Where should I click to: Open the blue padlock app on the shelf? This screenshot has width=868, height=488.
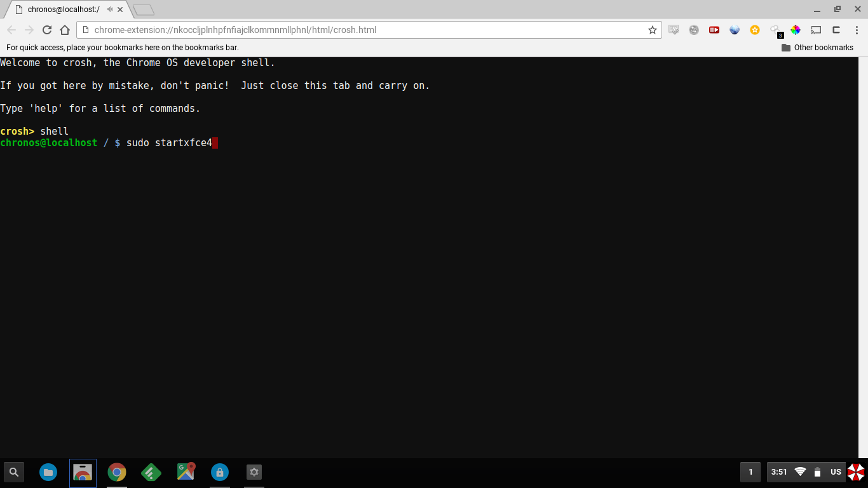(220, 472)
